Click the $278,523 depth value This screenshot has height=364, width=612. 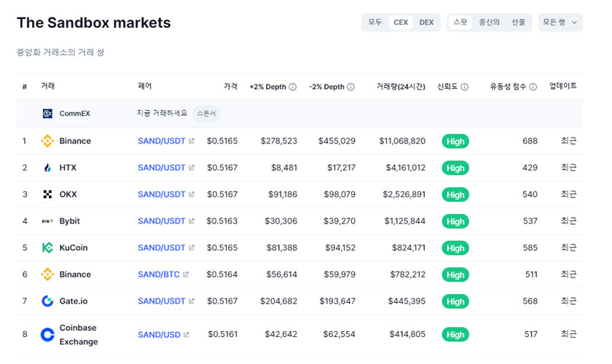pos(279,141)
